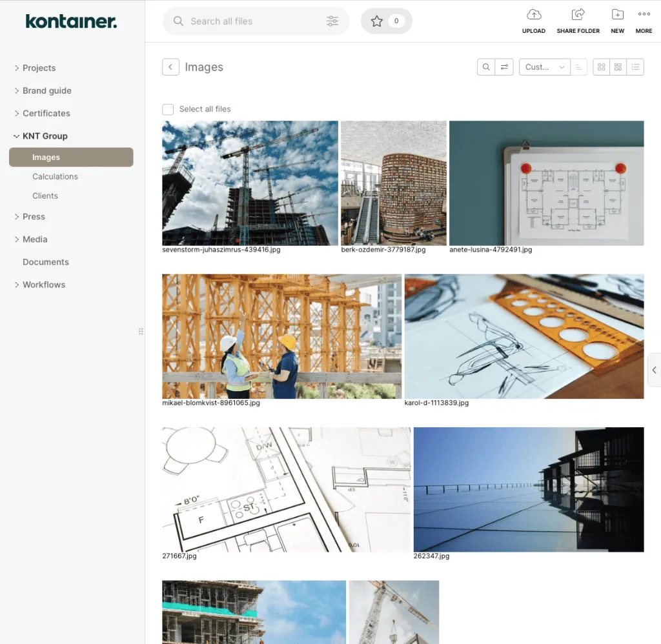Toggle sort direction icon
The height and width of the screenshot is (644, 661).
[578, 67]
